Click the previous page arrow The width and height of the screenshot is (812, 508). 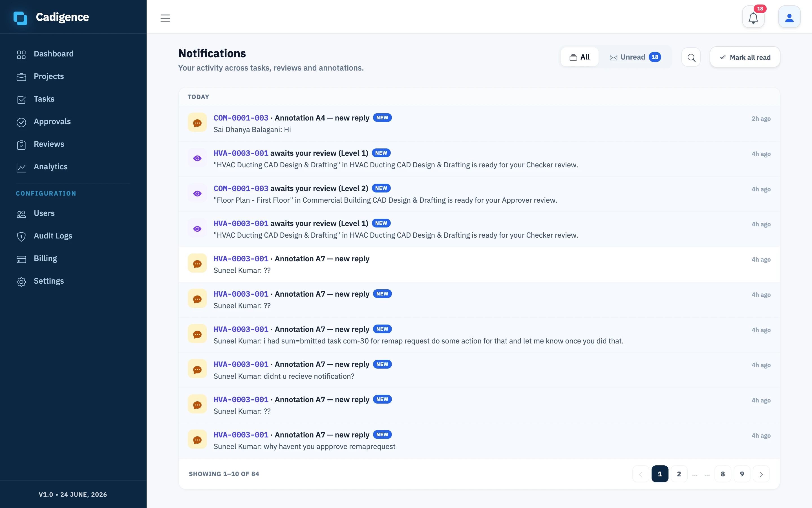641,474
